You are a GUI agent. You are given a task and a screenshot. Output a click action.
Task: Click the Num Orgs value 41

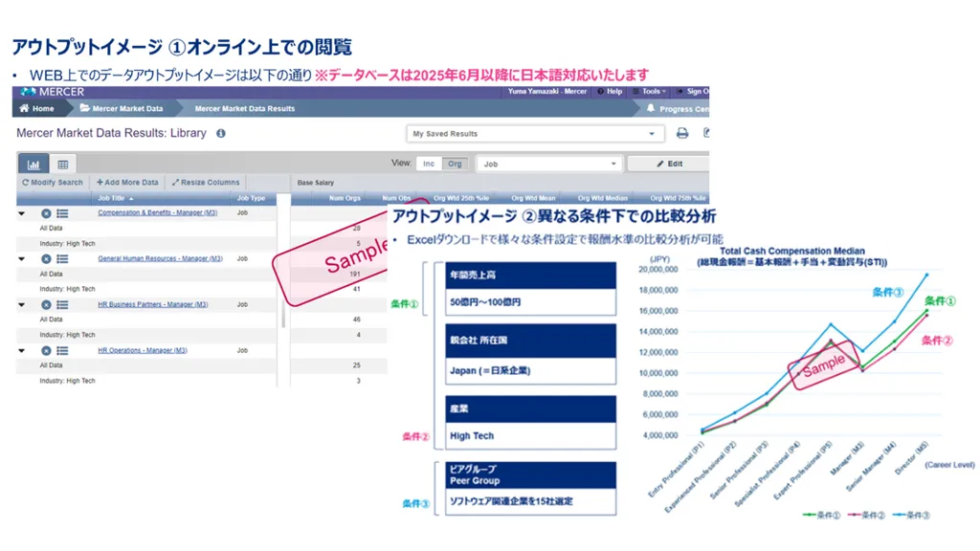(x=356, y=289)
